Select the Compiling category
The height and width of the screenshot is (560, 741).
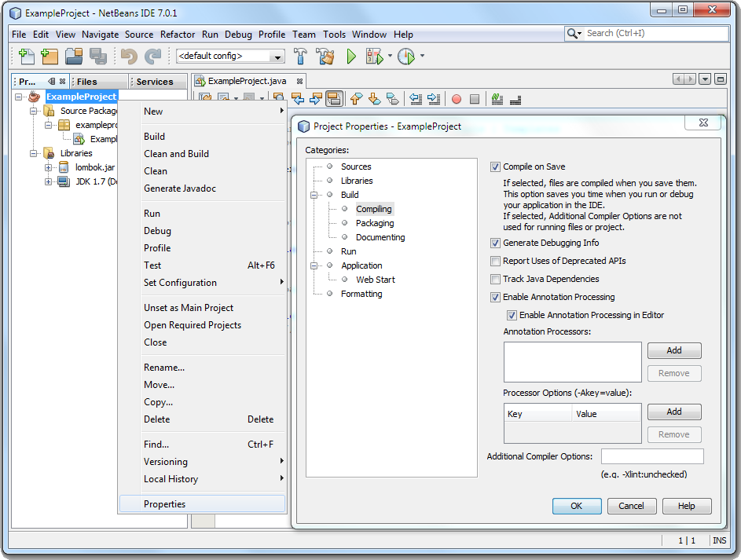(x=374, y=209)
